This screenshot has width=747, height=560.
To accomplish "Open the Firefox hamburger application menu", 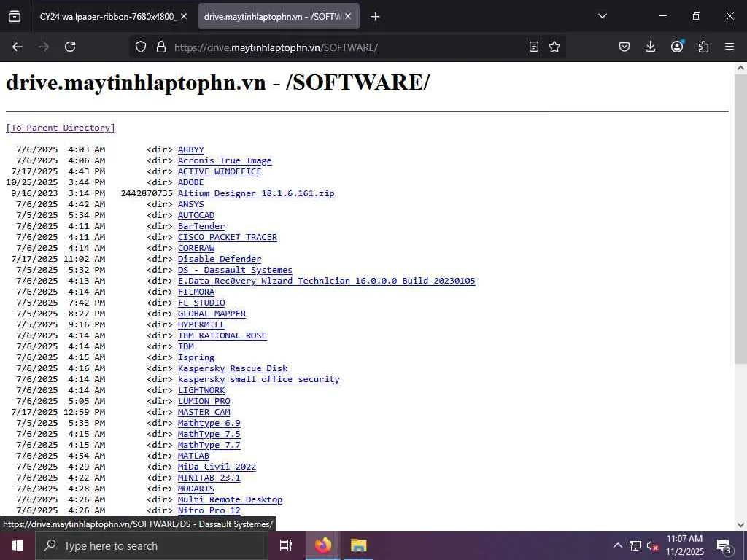I will (x=729, y=47).
